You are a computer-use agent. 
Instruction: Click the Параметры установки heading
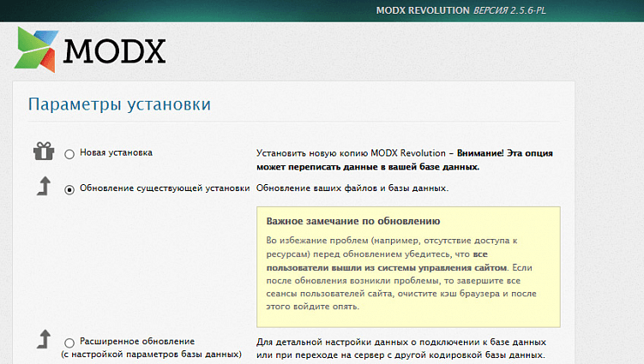pos(119,104)
